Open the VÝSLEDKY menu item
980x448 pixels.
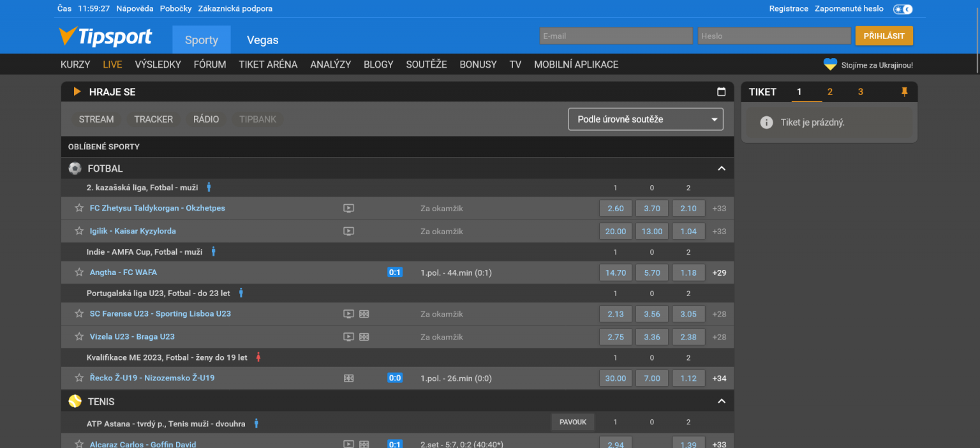click(158, 64)
